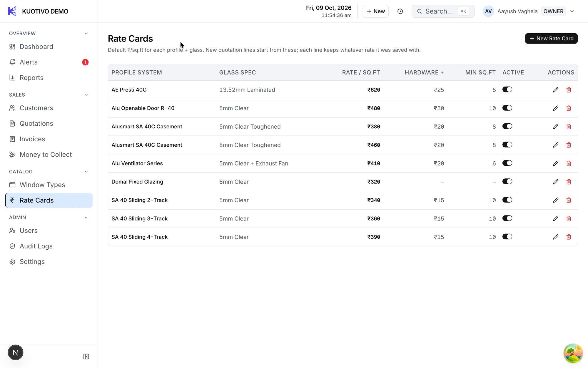588x368 pixels.
Task: Collapse the Sales sidebar section
Action: (86, 95)
